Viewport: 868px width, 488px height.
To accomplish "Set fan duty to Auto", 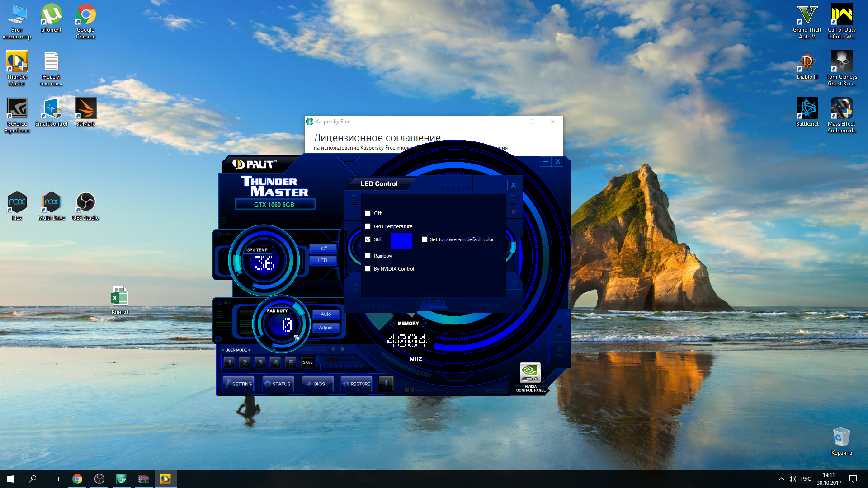I will (x=325, y=314).
